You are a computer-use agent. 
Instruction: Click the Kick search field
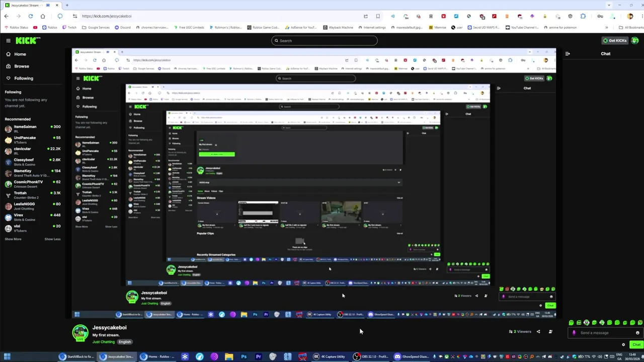coord(325,41)
